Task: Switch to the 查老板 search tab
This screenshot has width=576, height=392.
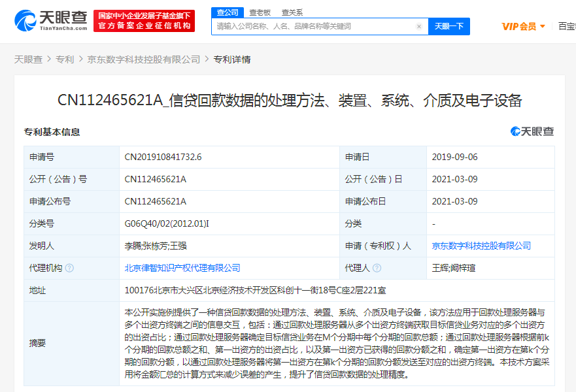Action: (260, 12)
